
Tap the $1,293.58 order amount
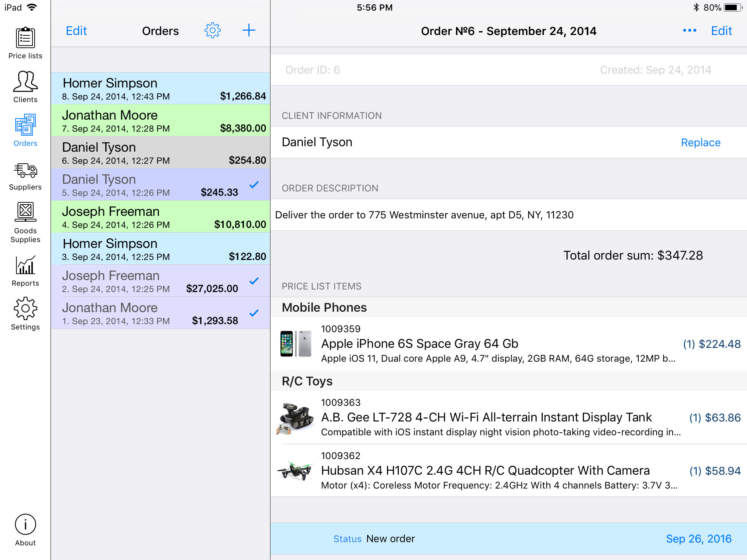click(215, 320)
